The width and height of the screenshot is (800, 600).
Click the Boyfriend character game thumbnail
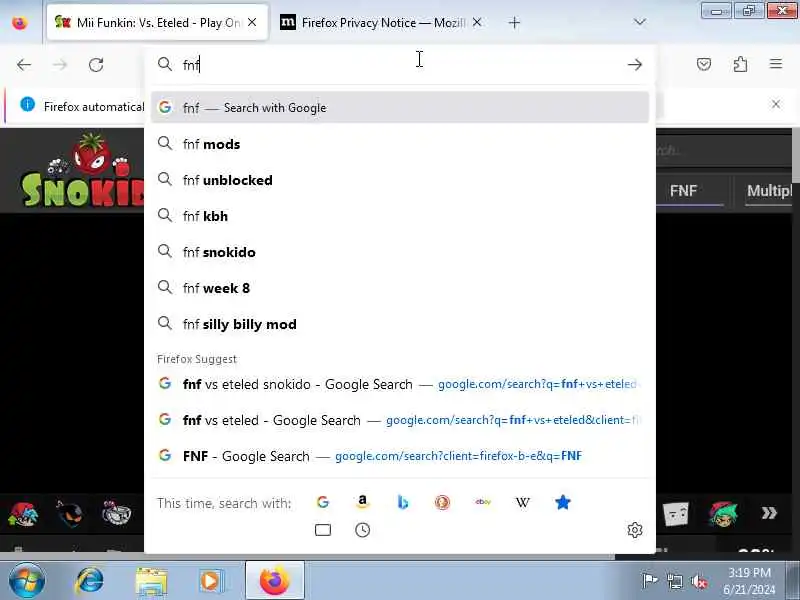[23, 513]
